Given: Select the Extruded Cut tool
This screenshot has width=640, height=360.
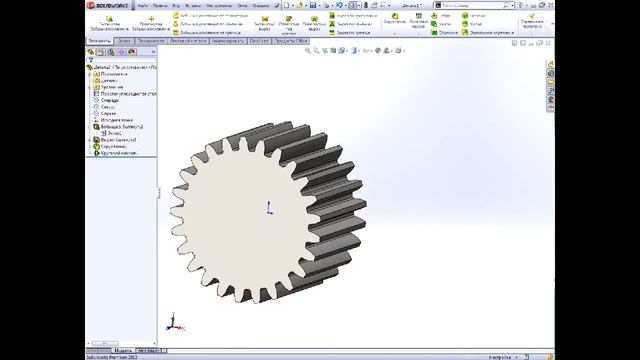Looking at the screenshot, I should pos(264,24).
